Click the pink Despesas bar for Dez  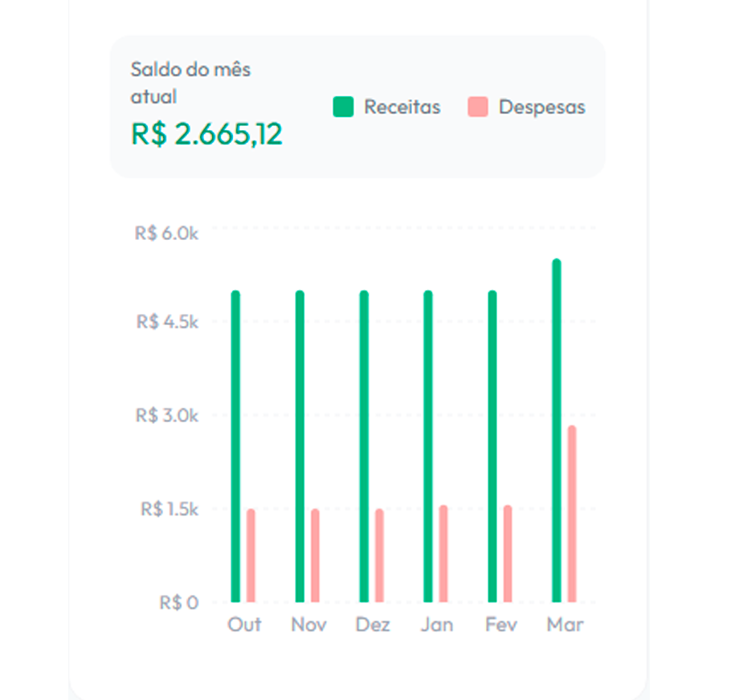pos(379,556)
